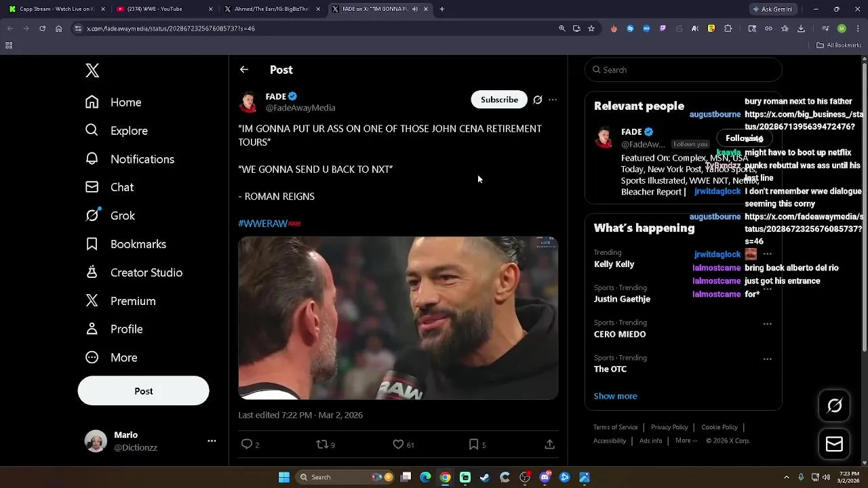Open the browser downloads icon

tap(801, 28)
